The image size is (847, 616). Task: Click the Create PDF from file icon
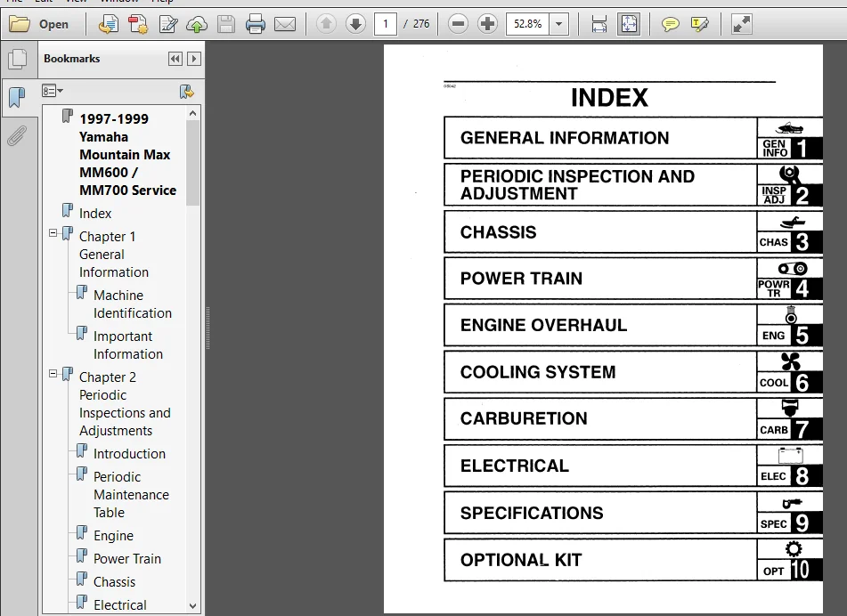pos(109,24)
